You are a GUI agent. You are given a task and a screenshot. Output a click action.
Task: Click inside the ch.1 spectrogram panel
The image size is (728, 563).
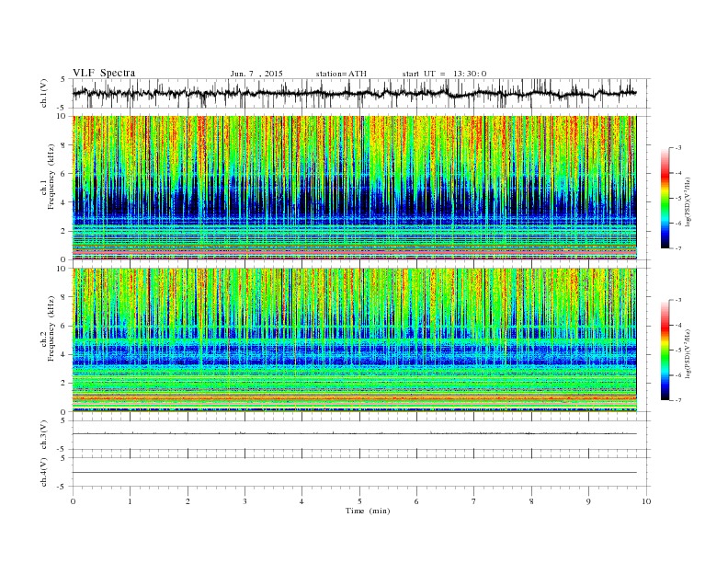[354, 188]
